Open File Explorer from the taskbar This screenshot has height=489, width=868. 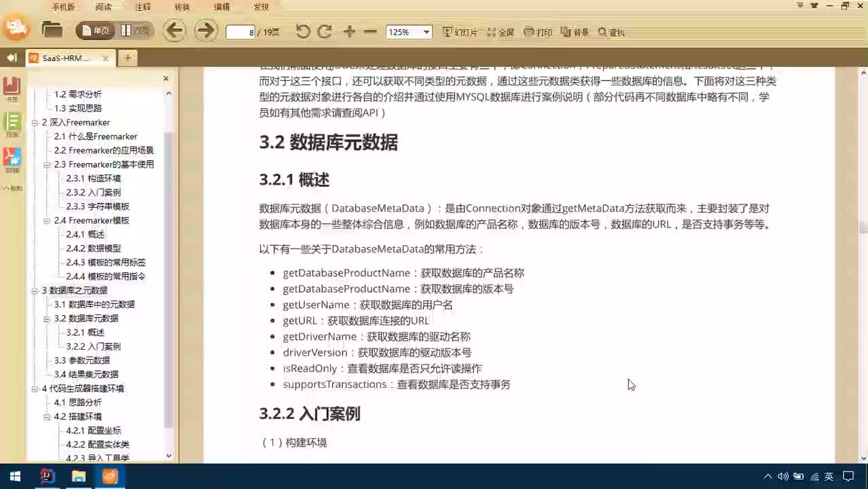tap(79, 476)
